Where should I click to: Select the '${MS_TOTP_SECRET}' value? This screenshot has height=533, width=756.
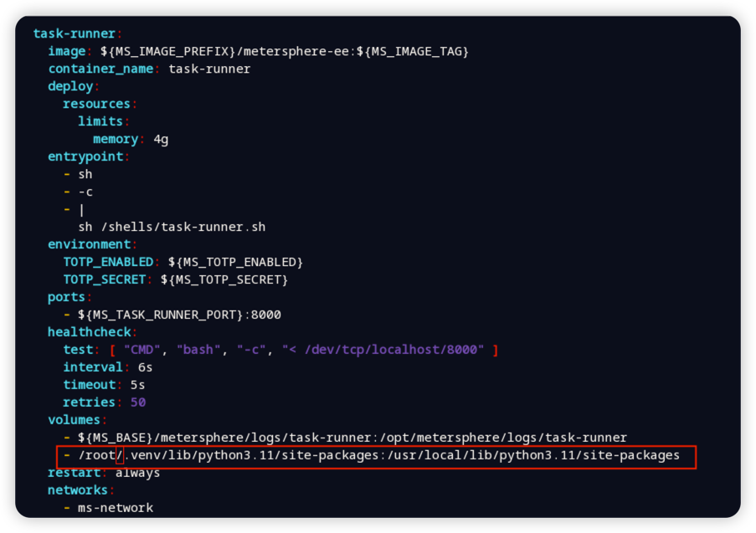[x=224, y=279]
